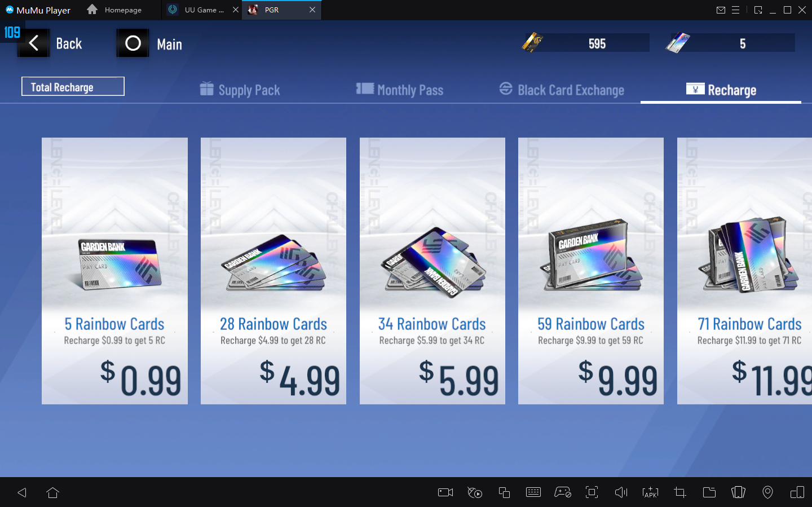Click the gamepad controller icon
Viewport: 812px width, 507px height.
[x=563, y=492]
